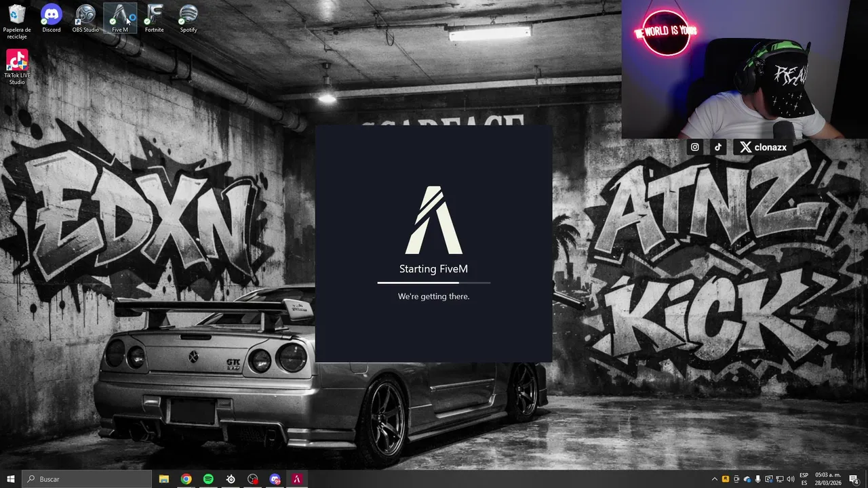Switch to Discord on the taskbar
This screenshot has height=488, width=868.
tap(275, 479)
